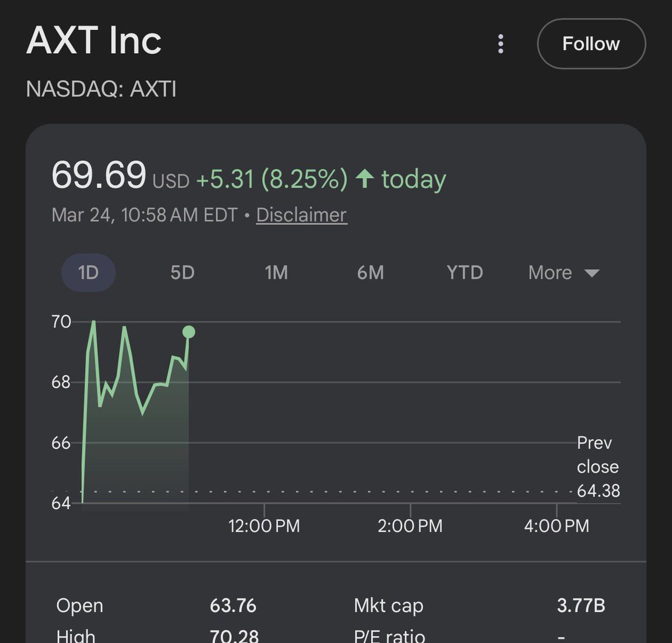Click the AXT Inc company title
Viewport: 672px width, 643px height.
(x=94, y=41)
